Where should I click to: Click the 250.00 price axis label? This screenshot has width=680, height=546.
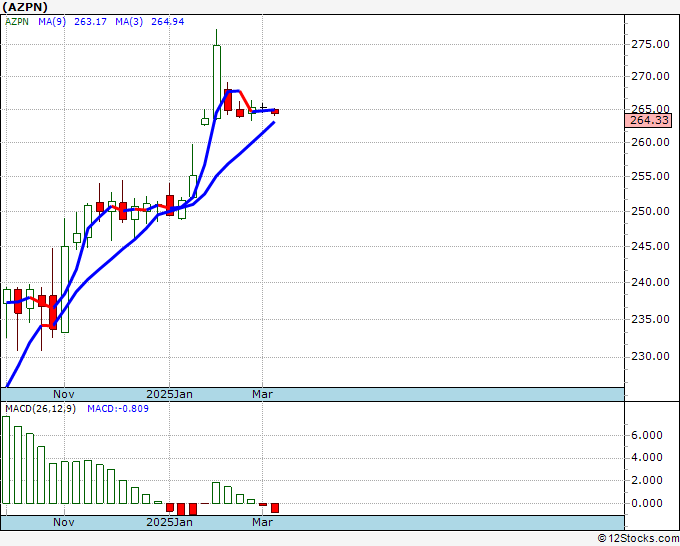[650, 211]
